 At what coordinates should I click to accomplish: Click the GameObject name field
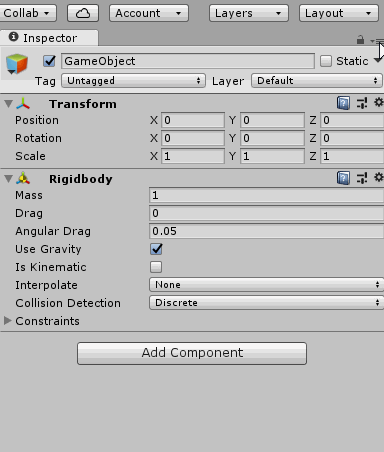click(x=188, y=61)
